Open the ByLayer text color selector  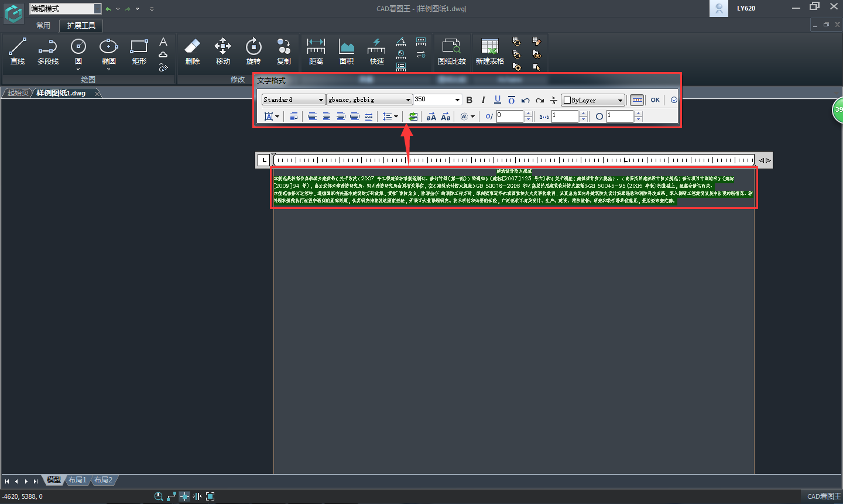pos(593,100)
